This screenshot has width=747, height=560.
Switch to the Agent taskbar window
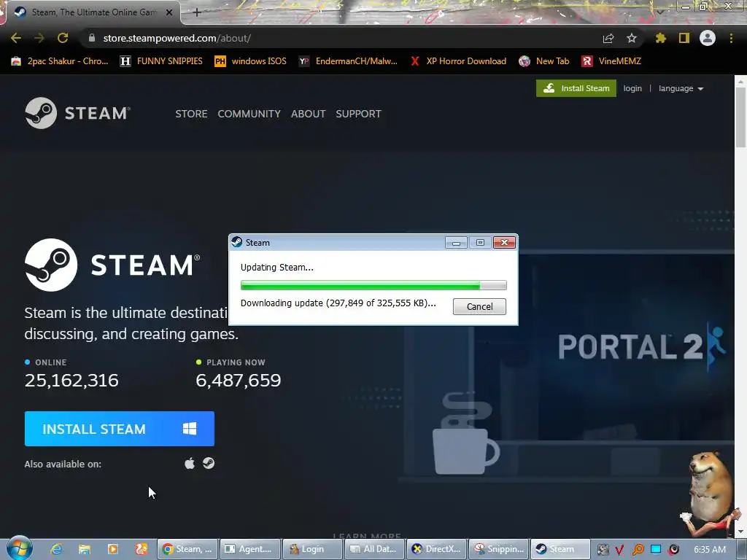pos(249,549)
